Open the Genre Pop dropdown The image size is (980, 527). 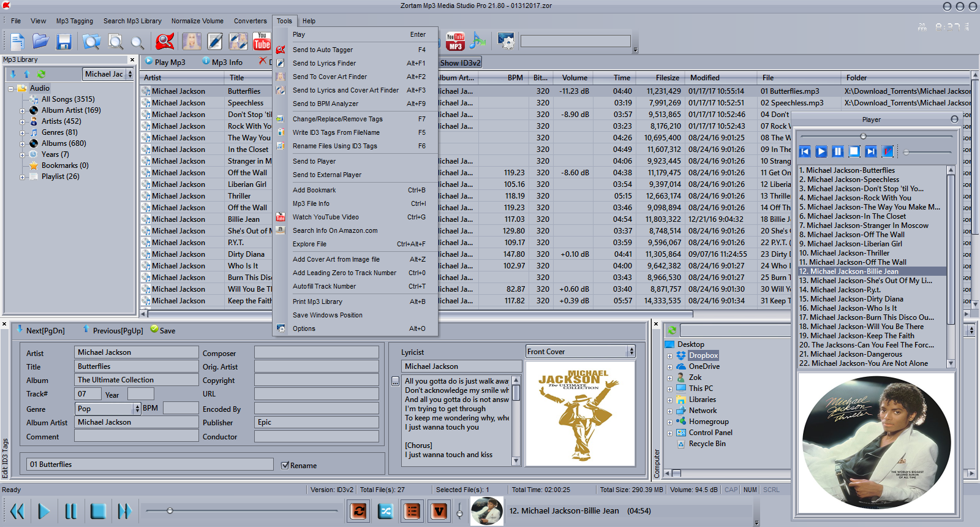137,409
